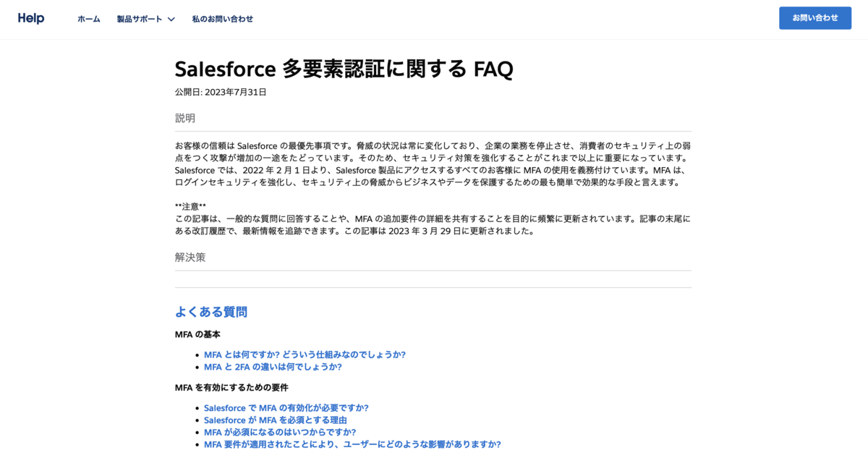
Task: Click the MFA の基本 subheading
Action: click(x=197, y=334)
